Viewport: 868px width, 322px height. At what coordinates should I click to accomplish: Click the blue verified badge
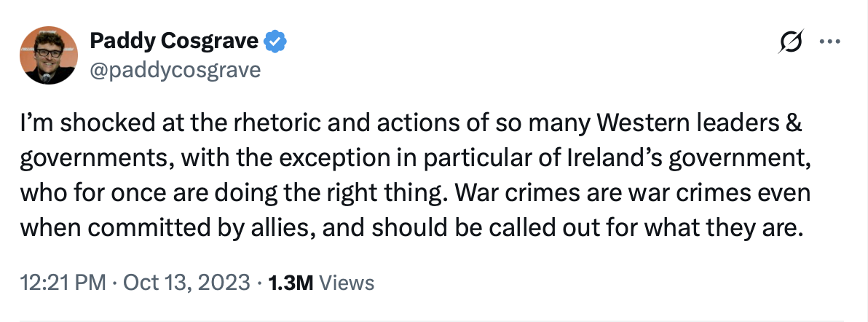275,42
